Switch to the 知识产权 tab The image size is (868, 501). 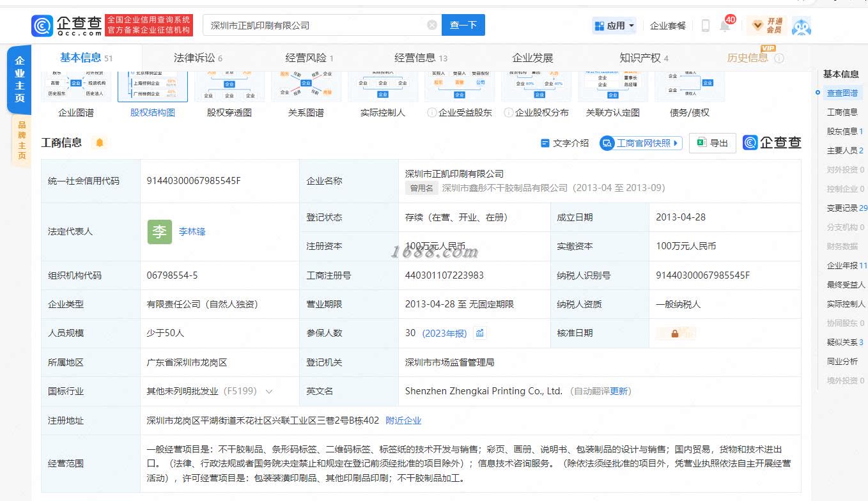pos(644,58)
